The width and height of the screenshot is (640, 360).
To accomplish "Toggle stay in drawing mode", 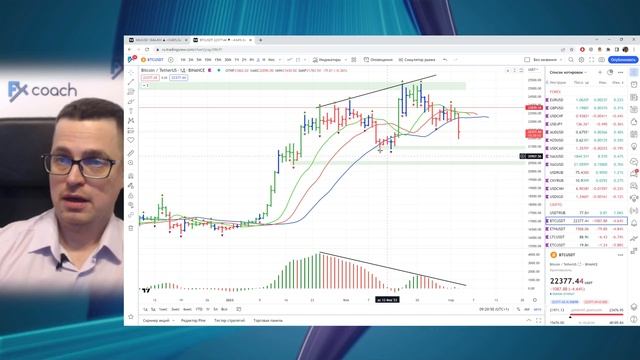I will [131, 186].
